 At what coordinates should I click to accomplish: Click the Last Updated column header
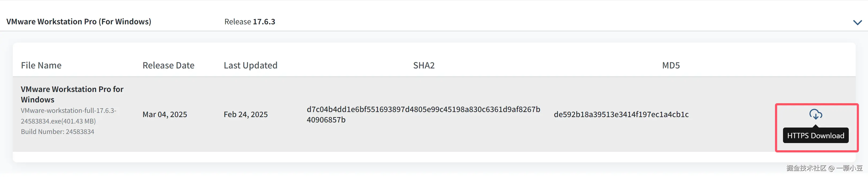[x=250, y=66]
